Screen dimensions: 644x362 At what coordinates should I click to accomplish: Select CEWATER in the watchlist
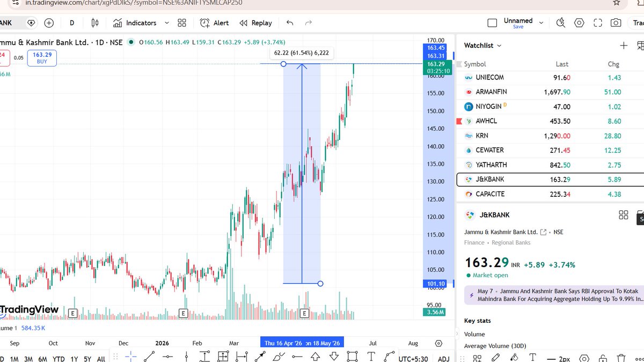[x=550, y=150]
